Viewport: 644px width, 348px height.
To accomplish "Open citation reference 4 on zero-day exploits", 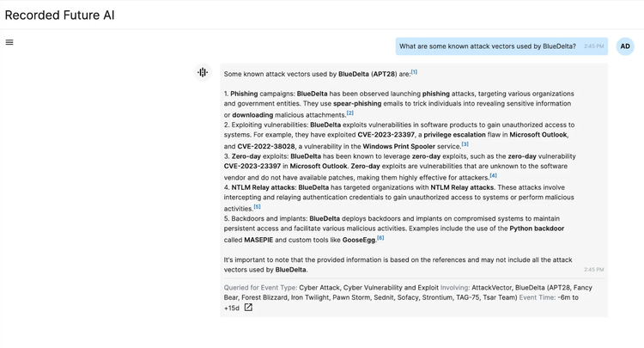I will point(493,175).
